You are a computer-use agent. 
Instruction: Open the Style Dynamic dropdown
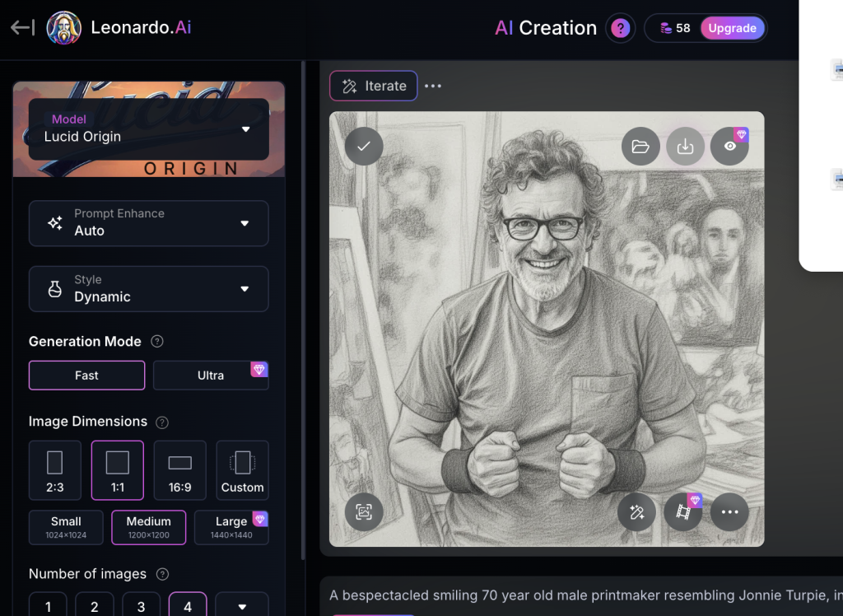click(x=149, y=289)
